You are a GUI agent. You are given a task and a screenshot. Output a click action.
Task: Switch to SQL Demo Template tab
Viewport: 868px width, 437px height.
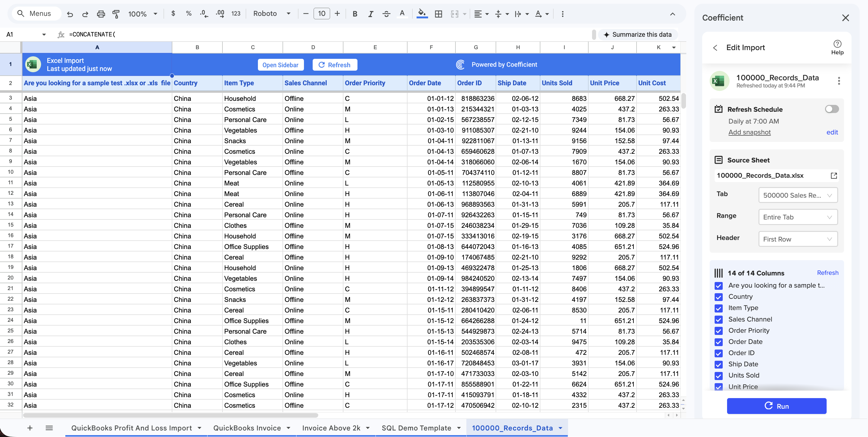tap(416, 428)
